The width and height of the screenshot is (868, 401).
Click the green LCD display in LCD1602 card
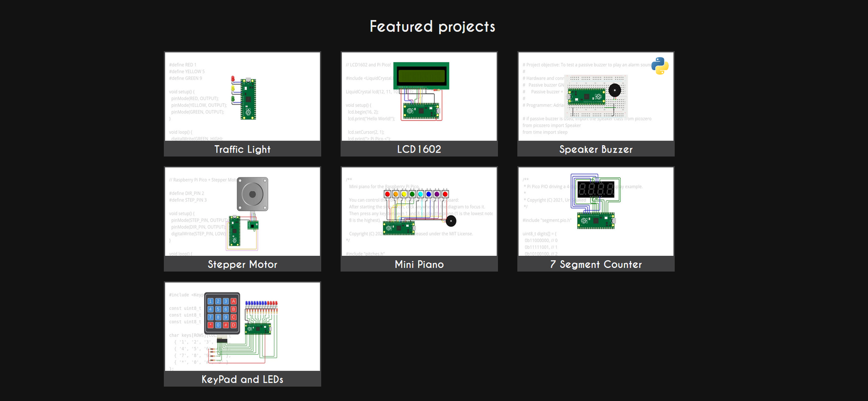[x=421, y=76]
